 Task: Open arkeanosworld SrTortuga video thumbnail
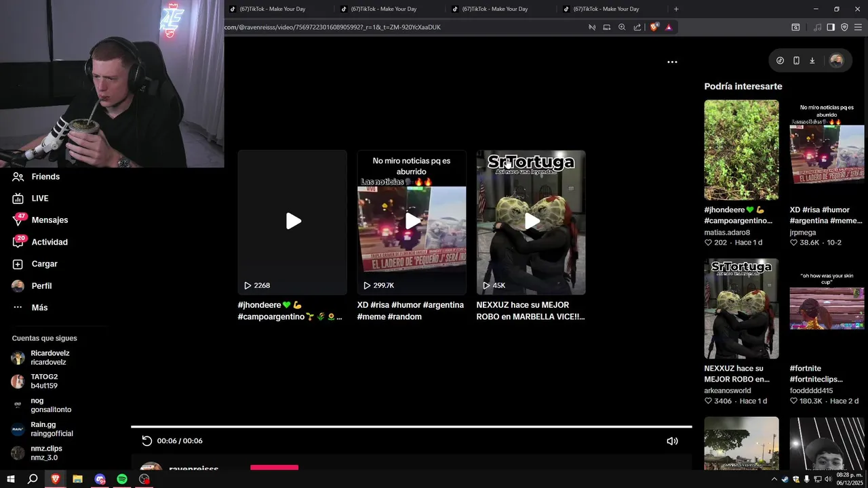pyautogui.click(x=741, y=308)
